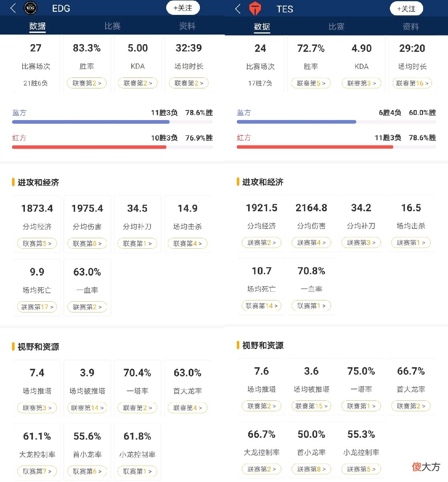Tap TES 分均伤害 value 2164.8
The height and width of the screenshot is (482, 448).
click(312, 208)
